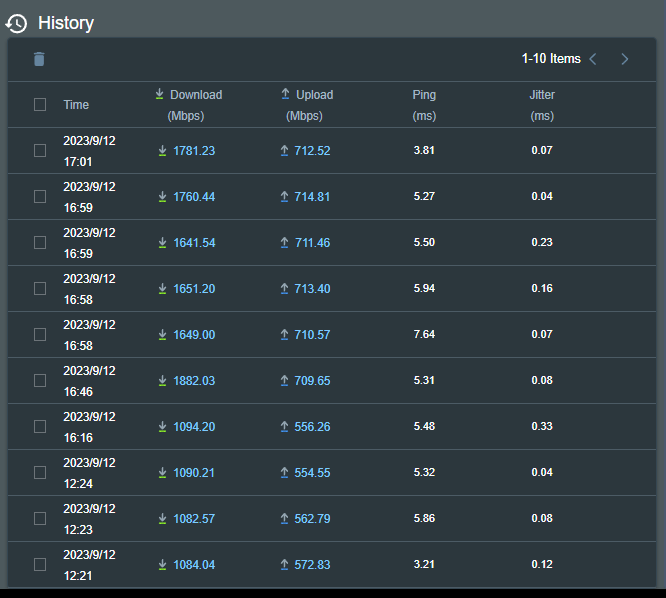
Task: Go to previous page of history items
Action: [593, 59]
